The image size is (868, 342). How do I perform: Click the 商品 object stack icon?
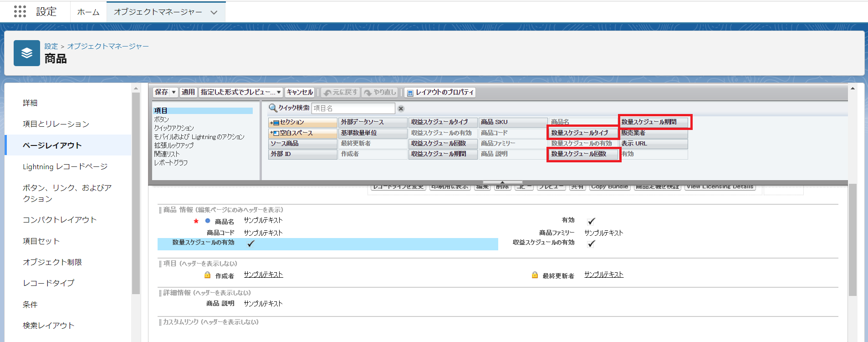point(27,53)
